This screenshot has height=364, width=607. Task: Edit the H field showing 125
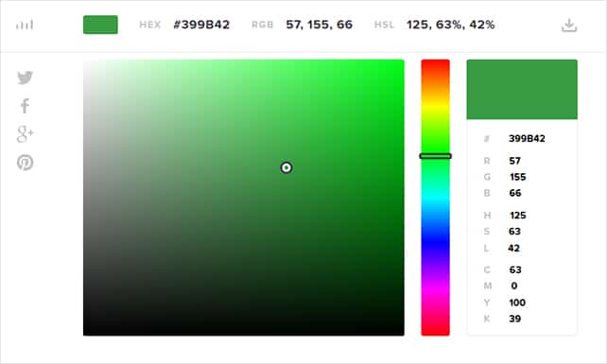tap(517, 216)
